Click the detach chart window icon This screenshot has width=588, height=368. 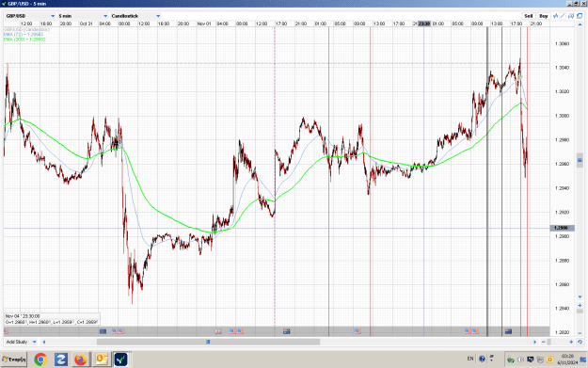pos(580,16)
